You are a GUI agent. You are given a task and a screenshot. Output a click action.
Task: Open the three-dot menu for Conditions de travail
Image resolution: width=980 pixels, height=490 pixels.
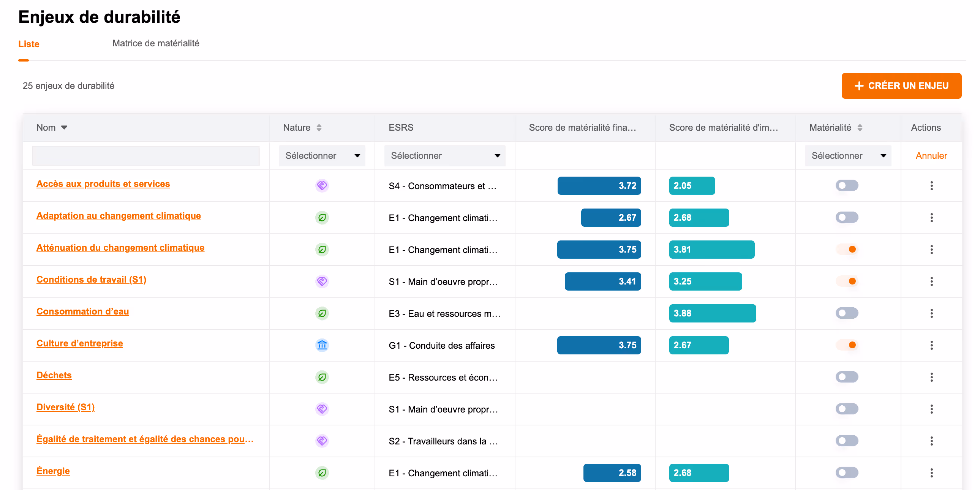pyautogui.click(x=931, y=281)
